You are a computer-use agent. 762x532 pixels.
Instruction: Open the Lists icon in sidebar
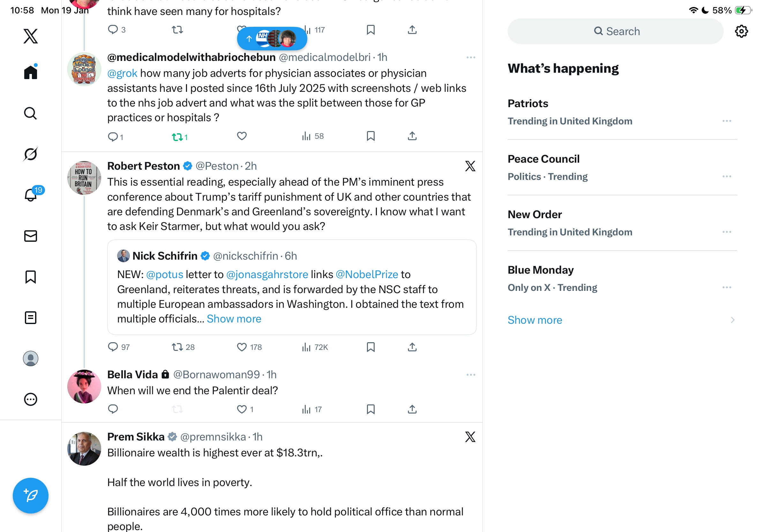[31, 318]
